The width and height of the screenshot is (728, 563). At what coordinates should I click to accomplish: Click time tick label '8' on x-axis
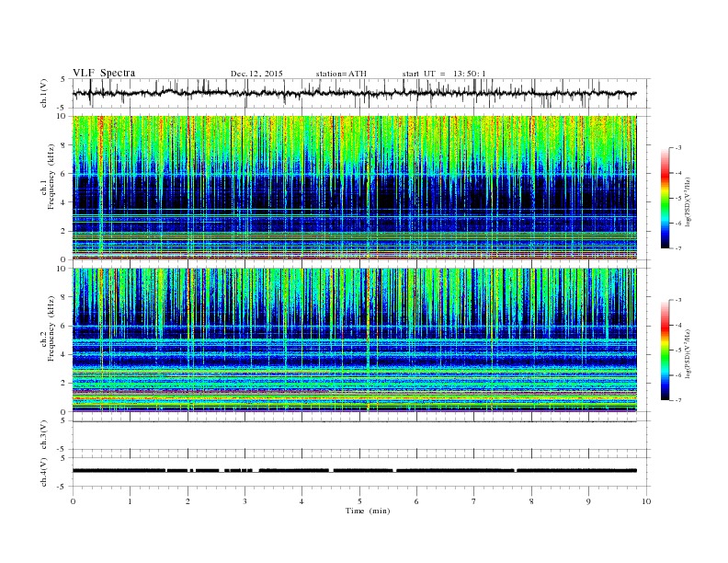(x=531, y=501)
